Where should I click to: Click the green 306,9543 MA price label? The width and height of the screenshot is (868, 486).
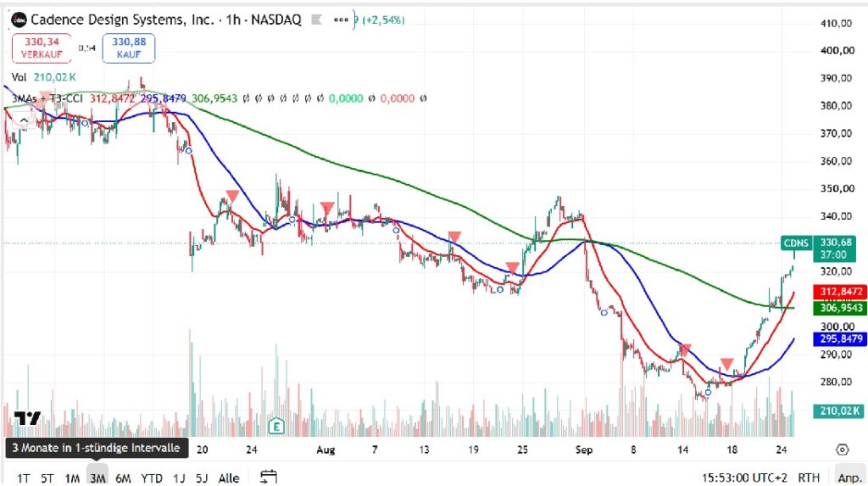(x=841, y=308)
